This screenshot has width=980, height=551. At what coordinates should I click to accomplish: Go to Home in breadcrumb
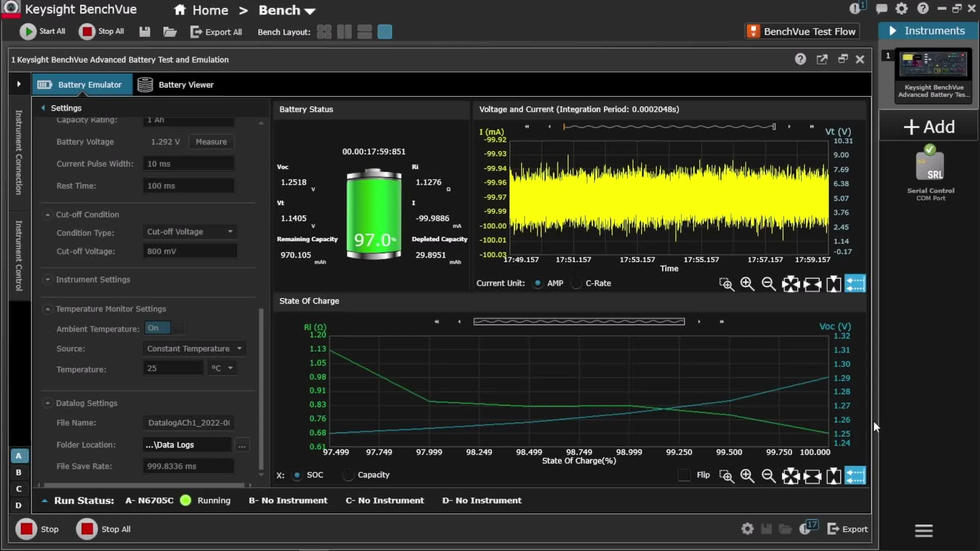click(x=201, y=10)
